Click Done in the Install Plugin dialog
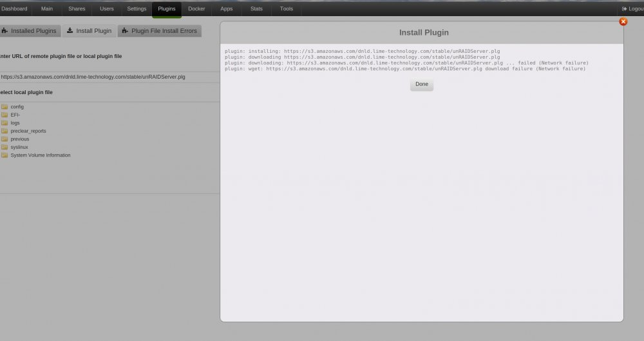The width and height of the screenshot is (644, 341). click(421, 84)
